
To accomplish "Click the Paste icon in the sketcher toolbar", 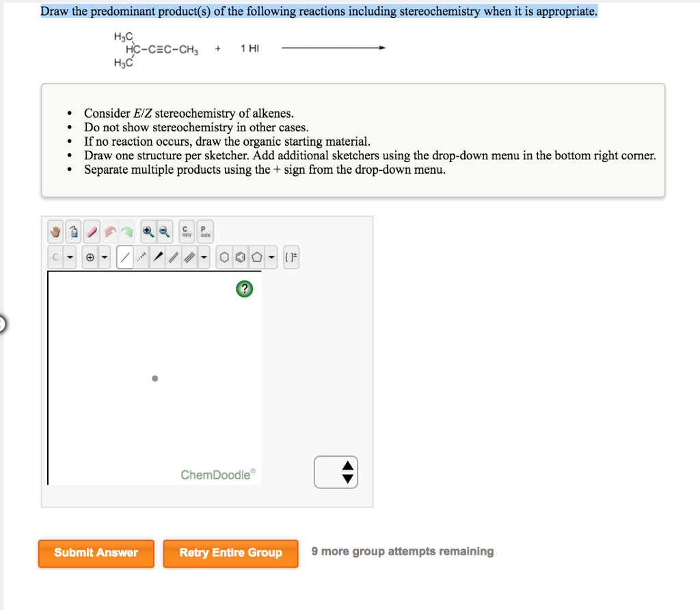I will coord(204,231).
